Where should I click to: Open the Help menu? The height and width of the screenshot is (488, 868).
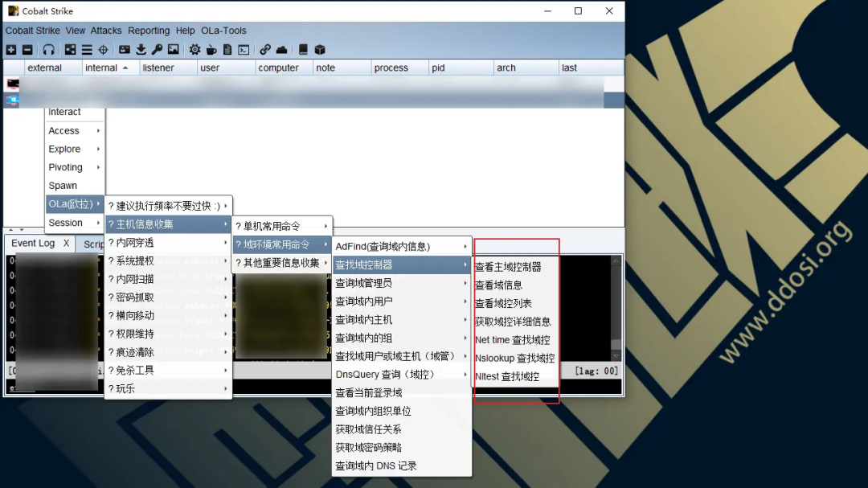(186, 31)
